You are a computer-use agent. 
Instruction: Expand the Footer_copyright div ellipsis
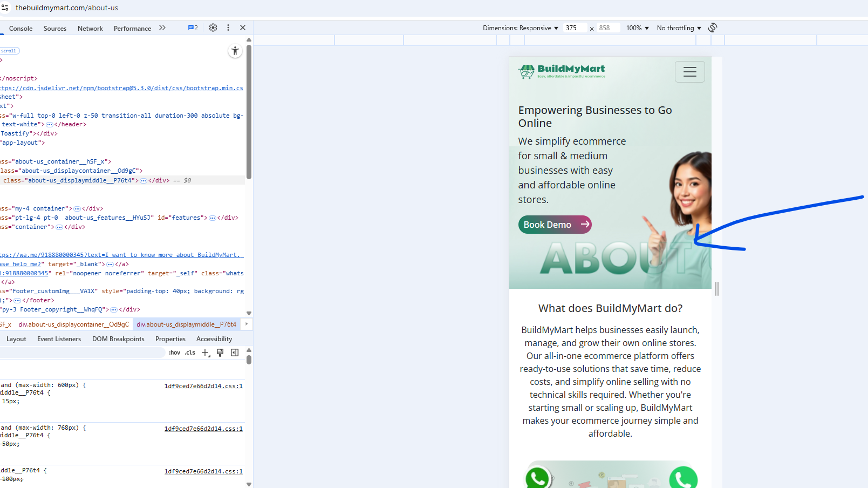click(114, 310)
